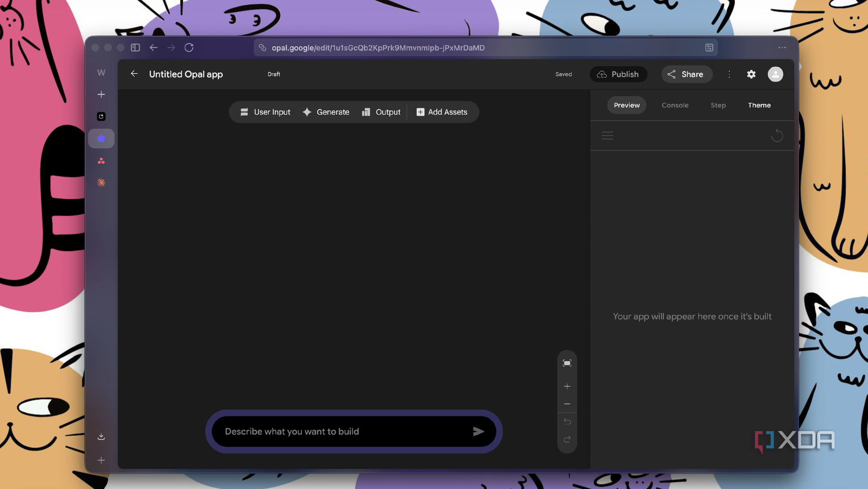
Task: Select the blue Opal tab in the sidebar
Action: pyautogui.click(x=101, y=138)
